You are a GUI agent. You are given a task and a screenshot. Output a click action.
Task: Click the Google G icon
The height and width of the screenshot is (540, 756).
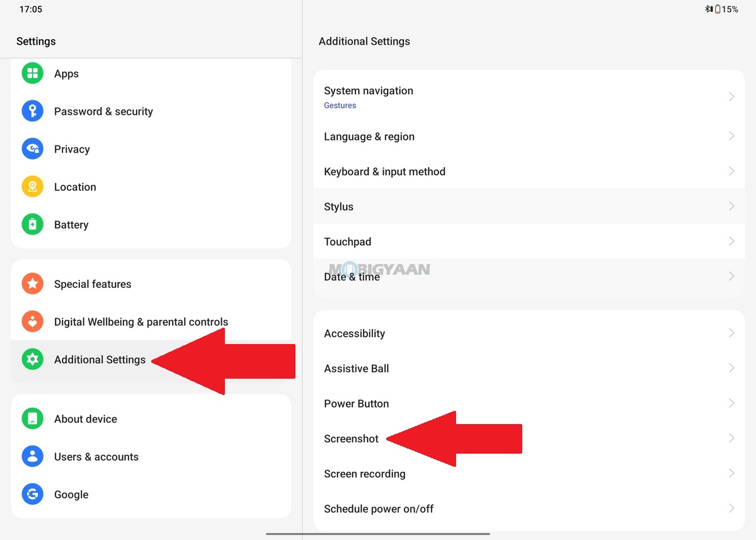tap(33, 495)
